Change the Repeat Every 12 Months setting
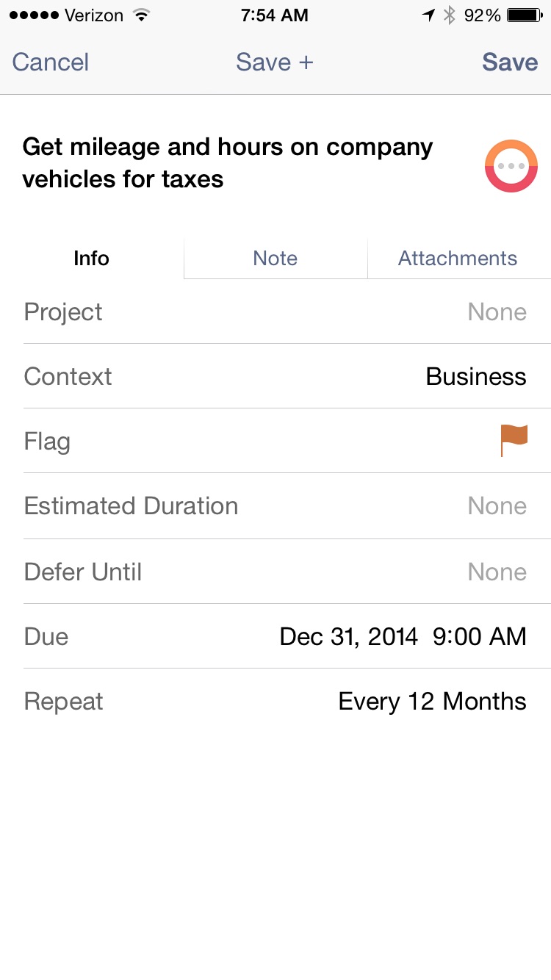The width and height of the screenshot is (551, 980). tap(432, 702)
